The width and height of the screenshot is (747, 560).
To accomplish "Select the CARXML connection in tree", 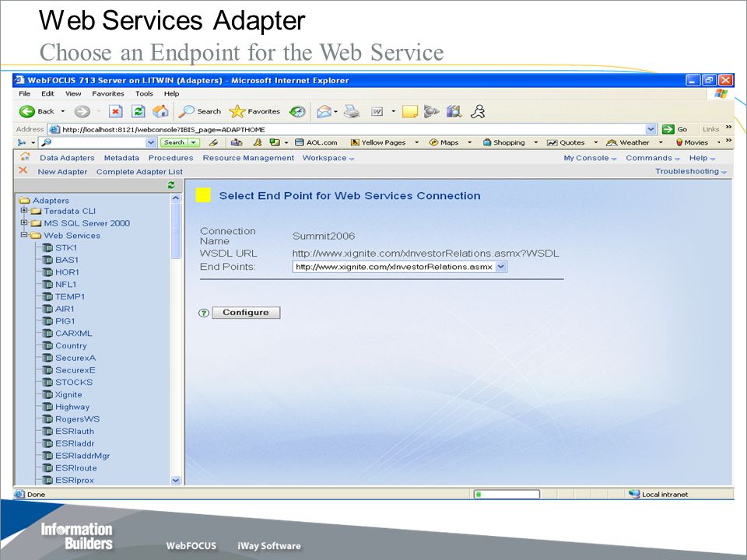I will click(x=73, y=334).
